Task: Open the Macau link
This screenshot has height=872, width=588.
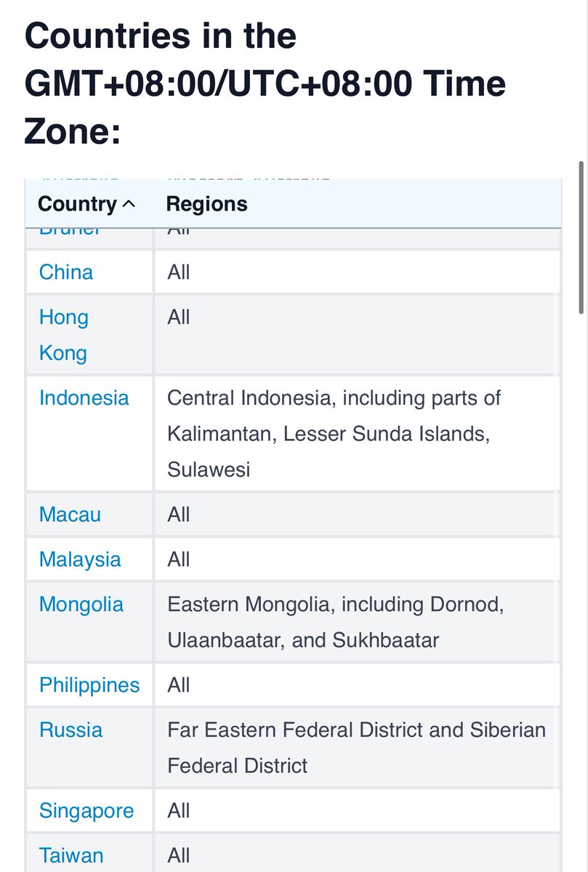Action: tap(70, 515)
